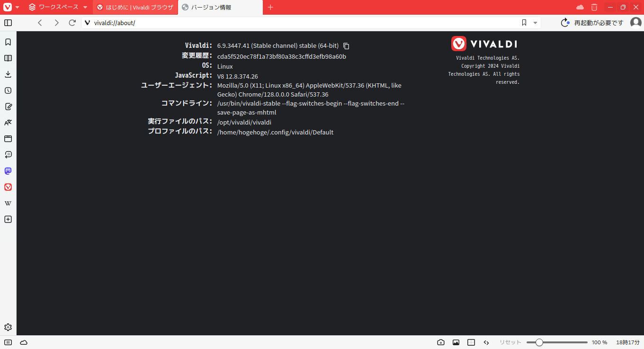Click the OS value Linux
The height and width of the screenshot is (349, 644).
(x=225, y=66)
